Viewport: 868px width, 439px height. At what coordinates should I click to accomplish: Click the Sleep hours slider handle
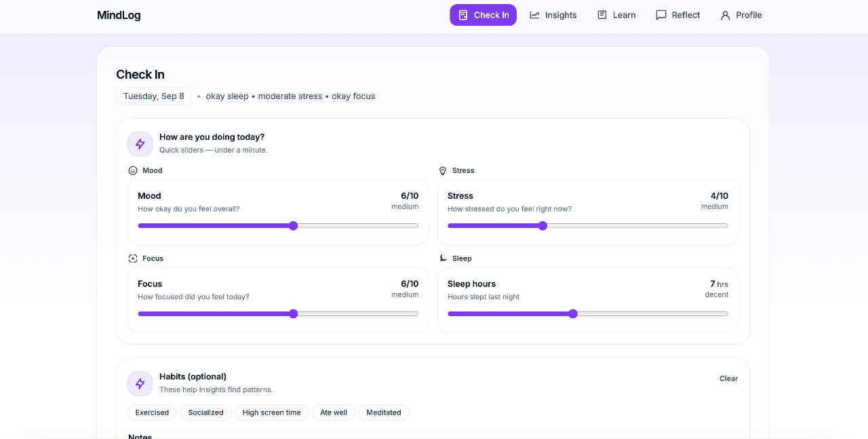pyautogui.click(x=573, y=314)
